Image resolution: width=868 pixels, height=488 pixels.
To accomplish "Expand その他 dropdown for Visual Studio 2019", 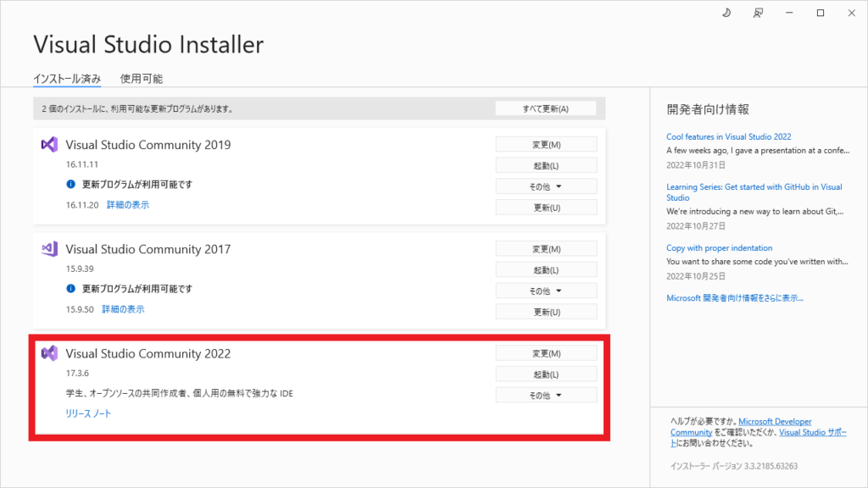I will 547,186.
